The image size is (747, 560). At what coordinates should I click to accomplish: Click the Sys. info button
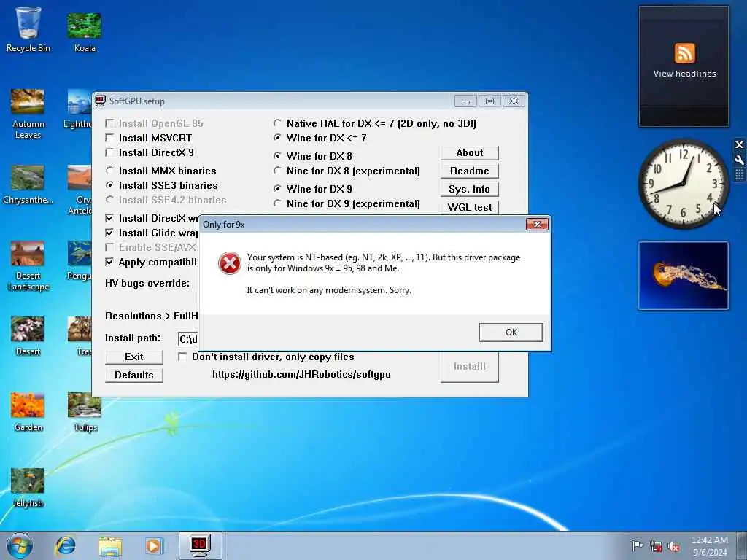click(470, 189)
